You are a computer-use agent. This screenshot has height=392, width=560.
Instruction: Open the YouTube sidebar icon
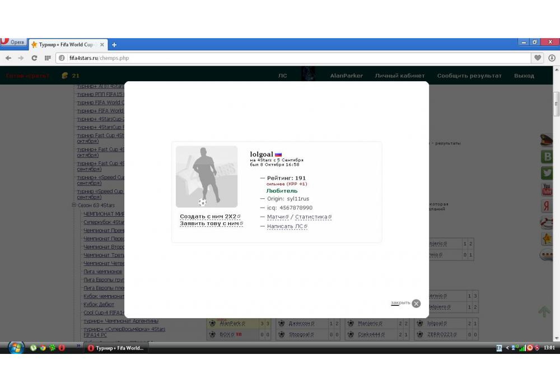(547, 190)
